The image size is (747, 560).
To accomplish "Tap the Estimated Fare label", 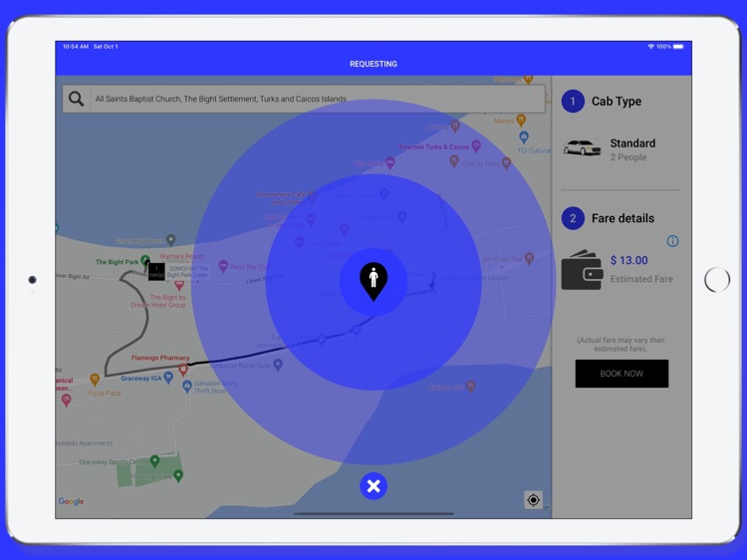I will pyautogui.click(x=641, y=279).
